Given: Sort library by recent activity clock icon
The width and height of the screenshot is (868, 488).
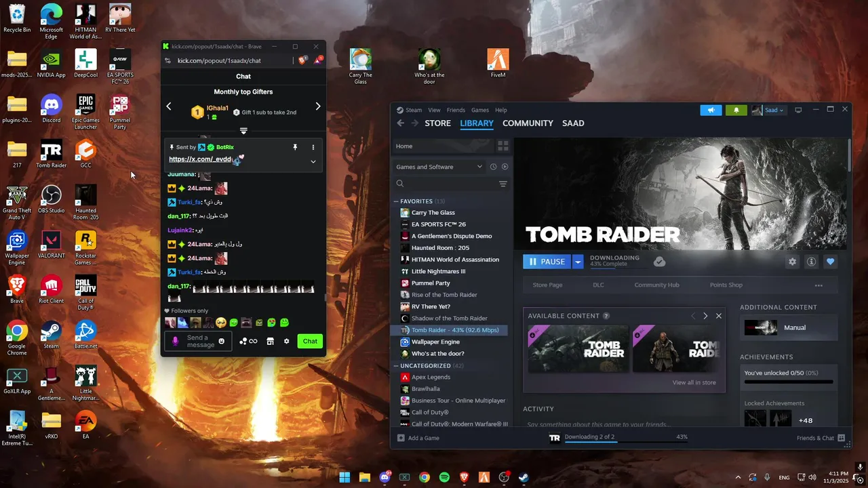Looking at the screenshot, I should (493, 167).
